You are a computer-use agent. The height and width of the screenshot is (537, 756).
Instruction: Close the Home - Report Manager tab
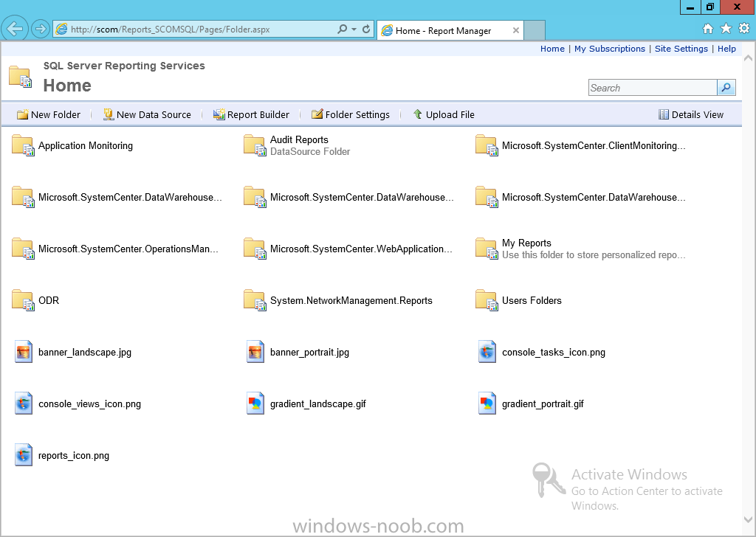point(516,30)
